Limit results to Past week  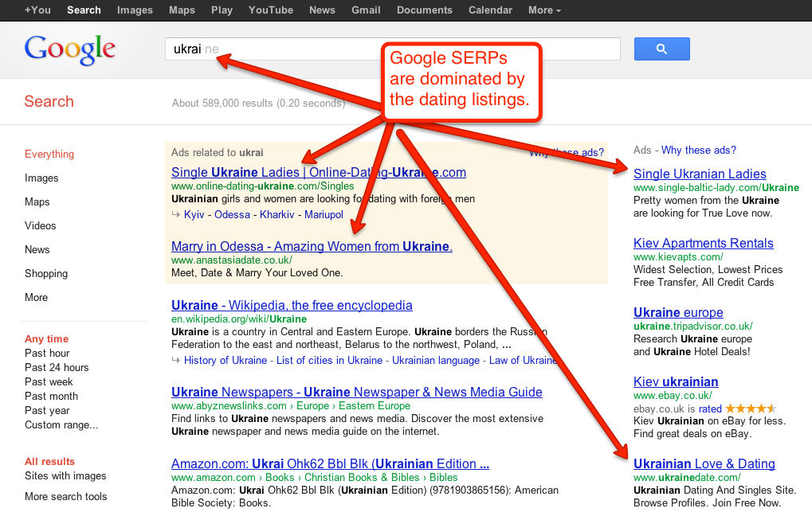(49, 382)
